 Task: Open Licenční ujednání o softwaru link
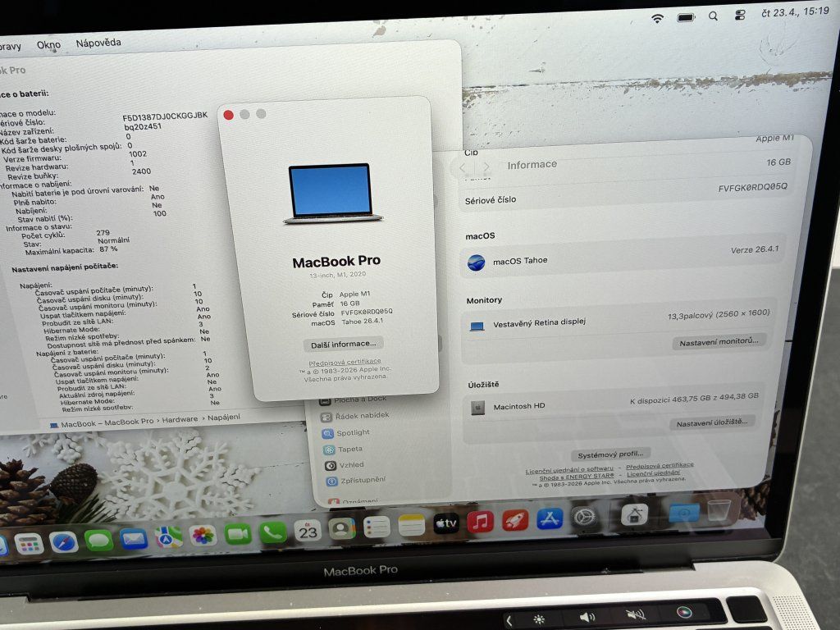[x=569, y=470]
